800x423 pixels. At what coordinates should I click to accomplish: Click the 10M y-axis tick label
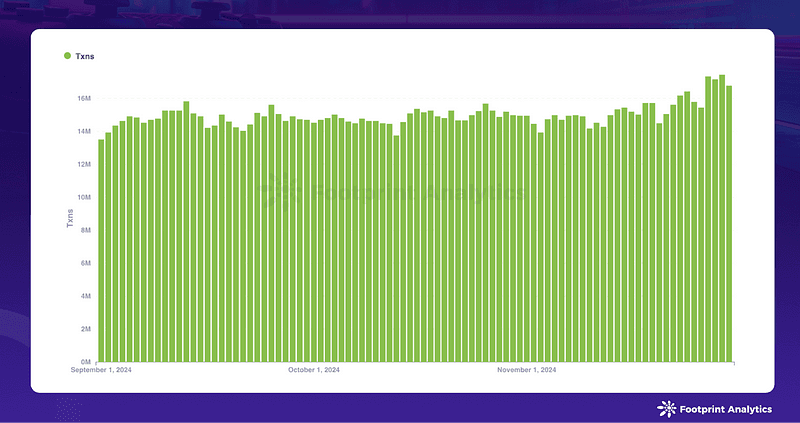pos(84,197)
